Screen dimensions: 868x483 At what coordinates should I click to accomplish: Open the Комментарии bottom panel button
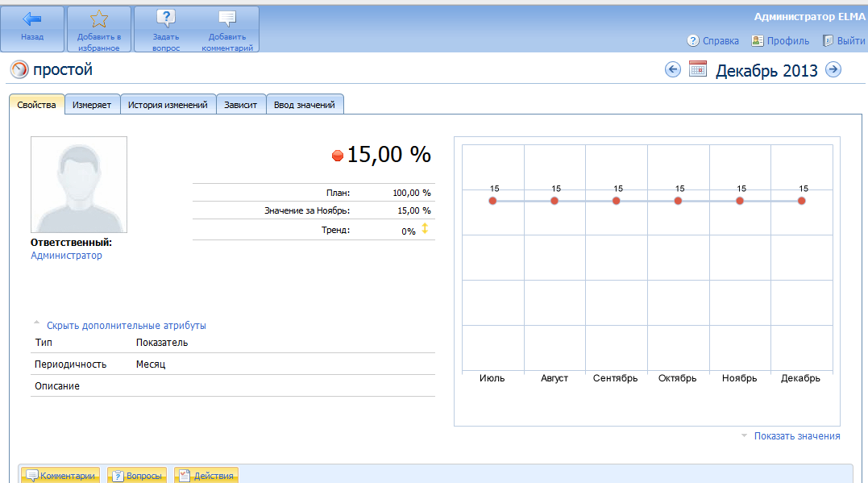point(62,476)
